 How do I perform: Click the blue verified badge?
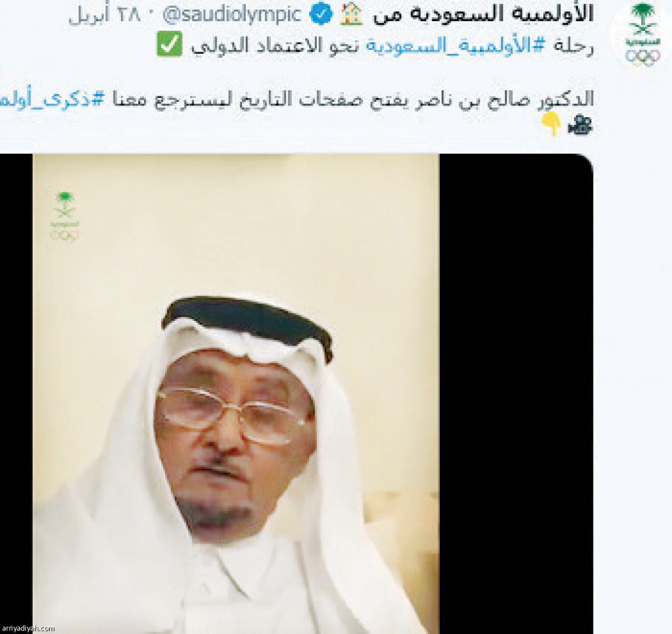pos(321,15)
